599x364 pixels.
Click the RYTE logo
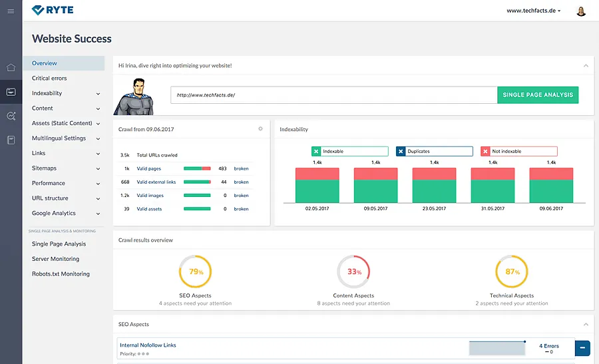coord(53,10)
